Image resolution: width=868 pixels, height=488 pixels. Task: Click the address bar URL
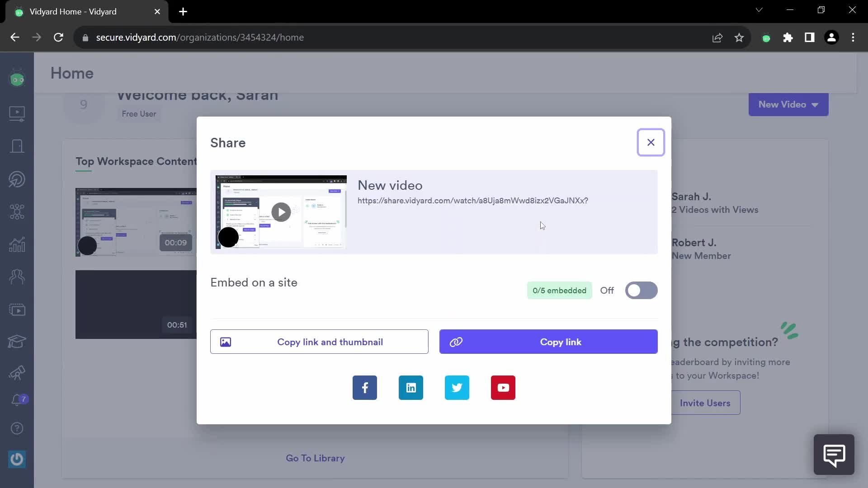(x=200, y=38)
